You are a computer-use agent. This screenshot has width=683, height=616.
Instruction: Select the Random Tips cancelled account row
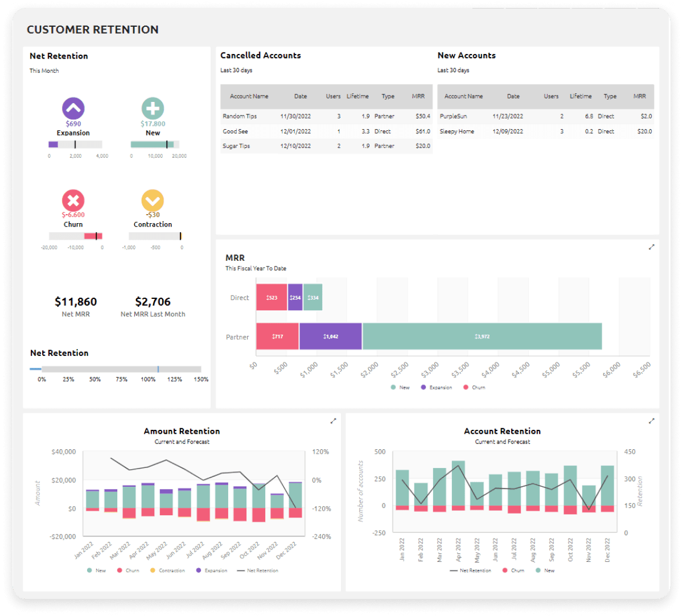click(x=326, y=116)
